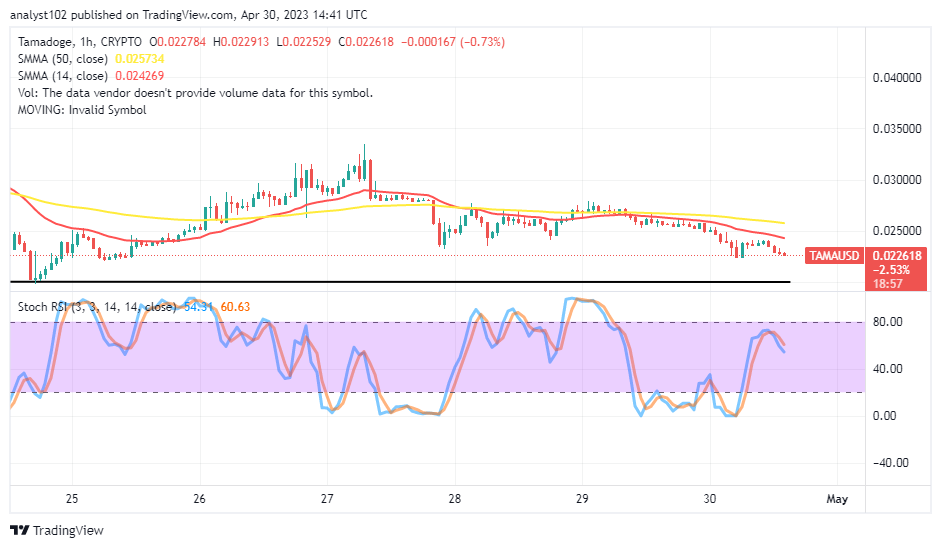Click date 29 on the time axis
This screenshot has height=548, width=941.
[x=582, y=499]
